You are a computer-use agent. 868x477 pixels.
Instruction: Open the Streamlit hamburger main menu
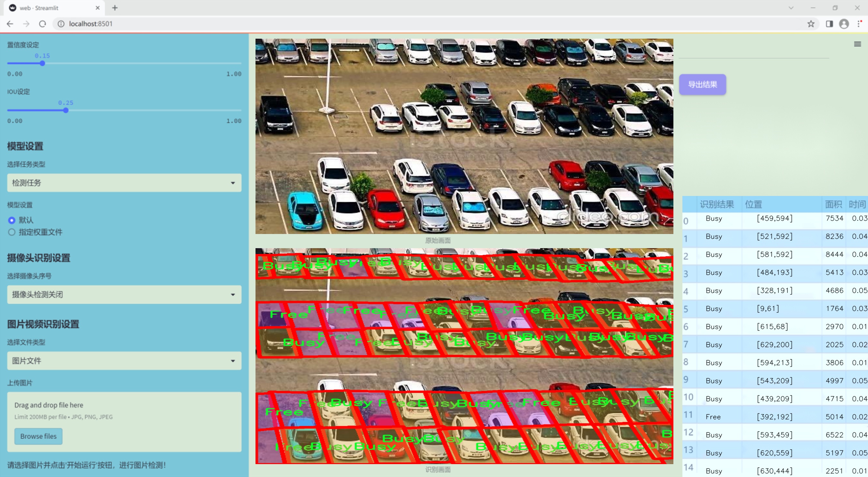click(x=857, y=44)
